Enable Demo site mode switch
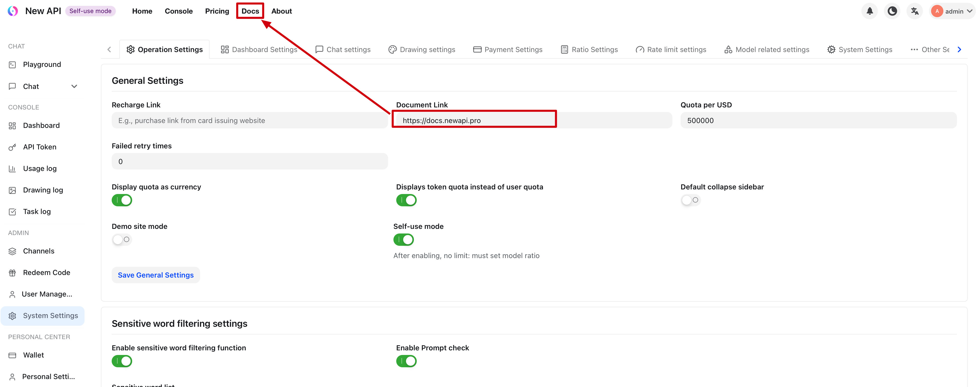The height and width of the screenshot is (387, 980). coord(122,239)
